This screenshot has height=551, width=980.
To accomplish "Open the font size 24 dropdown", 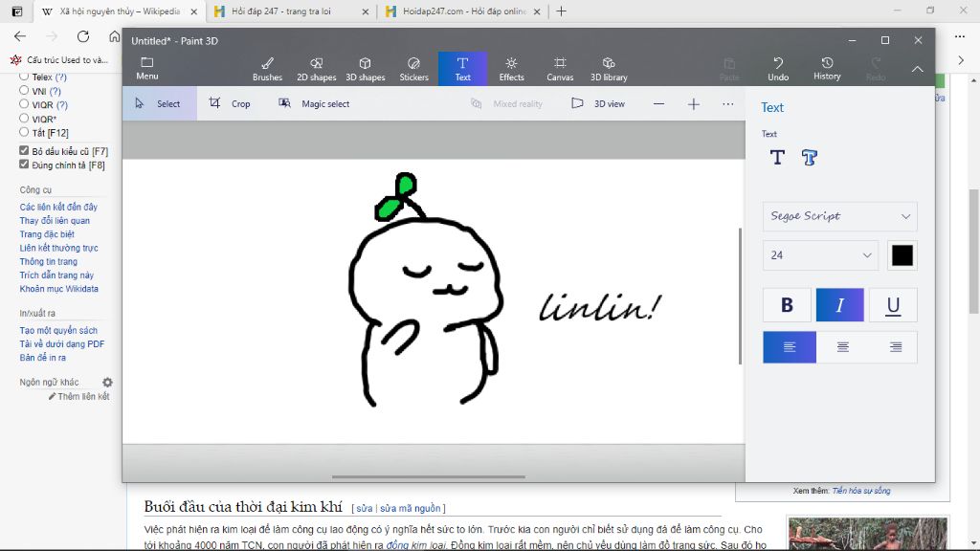I will 820,254.
